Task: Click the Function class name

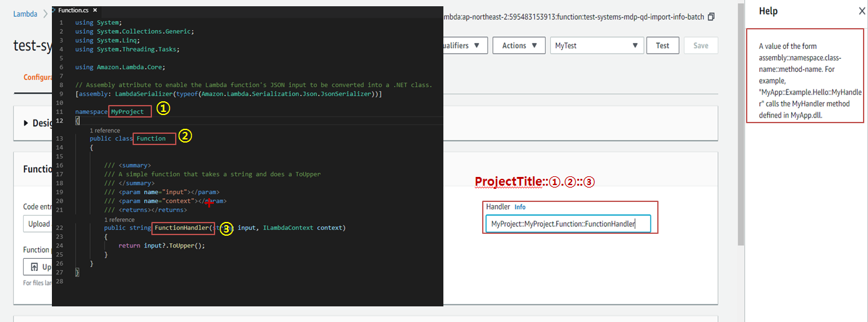Action: pyautogui.click(x=151, y=138)
